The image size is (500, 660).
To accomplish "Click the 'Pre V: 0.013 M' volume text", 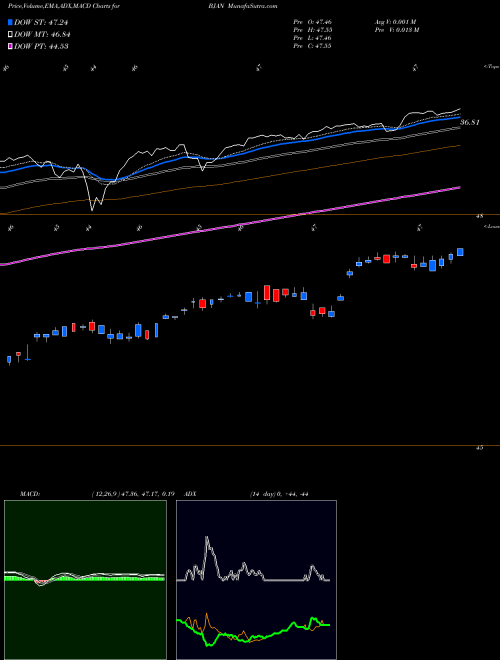I will click(396, 29).
